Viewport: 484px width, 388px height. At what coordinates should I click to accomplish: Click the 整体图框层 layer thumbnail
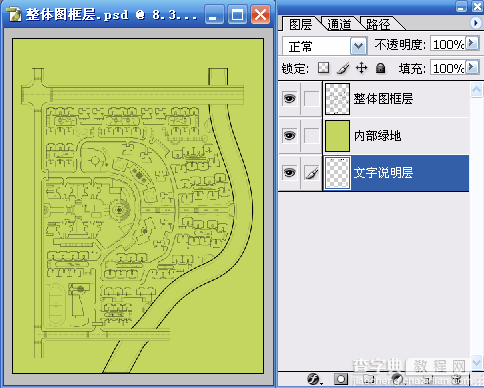coord(337,99)
